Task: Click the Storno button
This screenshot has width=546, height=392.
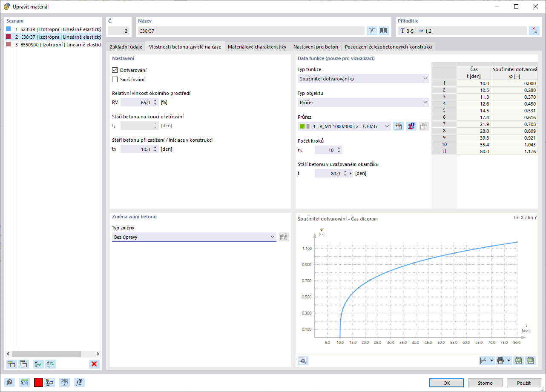Action: (485, 383)
